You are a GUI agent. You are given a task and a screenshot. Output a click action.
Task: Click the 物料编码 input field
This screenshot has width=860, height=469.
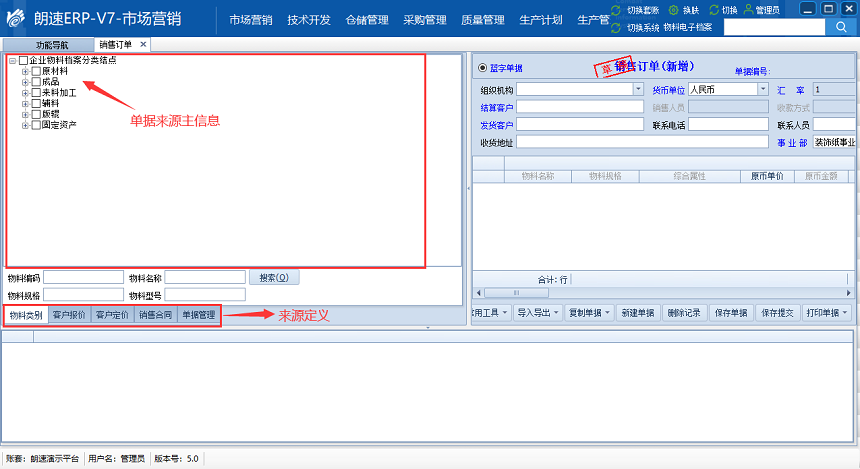click(83, 277)
